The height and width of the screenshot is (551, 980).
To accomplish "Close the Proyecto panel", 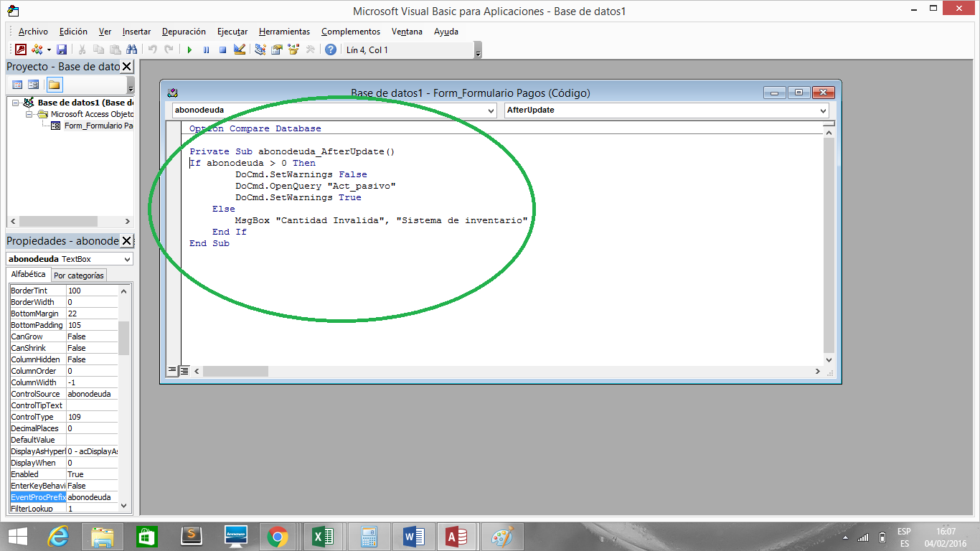I will (x=126, y=67).
